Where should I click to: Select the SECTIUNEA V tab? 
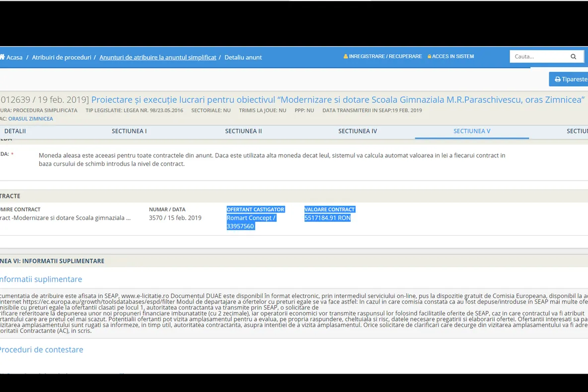472,131
